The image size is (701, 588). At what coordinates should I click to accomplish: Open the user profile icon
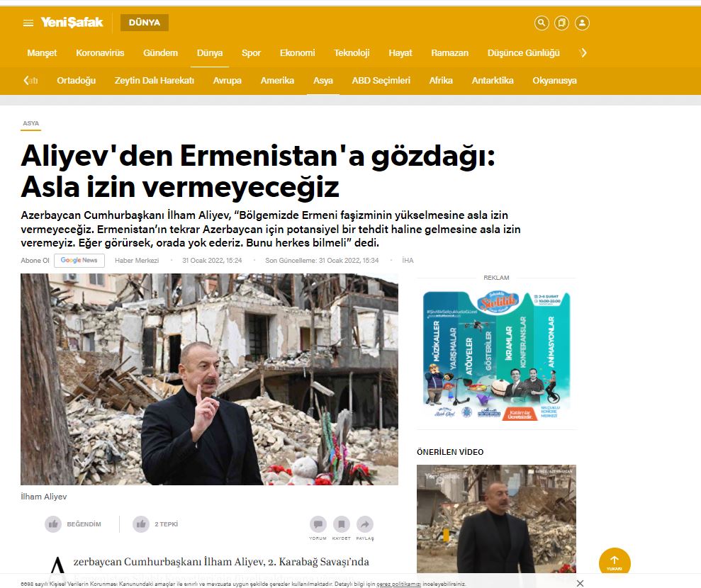[582, 23]
